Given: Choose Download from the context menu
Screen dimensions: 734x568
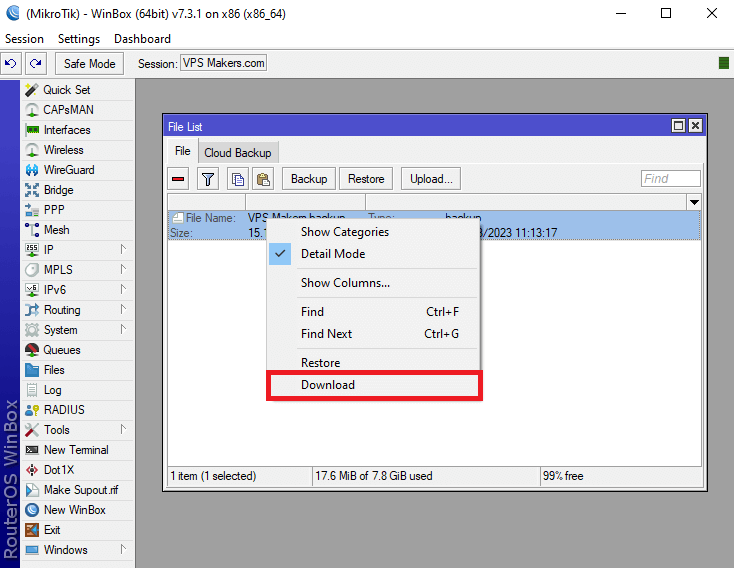Looking at the screenshot, I should 374,385.
